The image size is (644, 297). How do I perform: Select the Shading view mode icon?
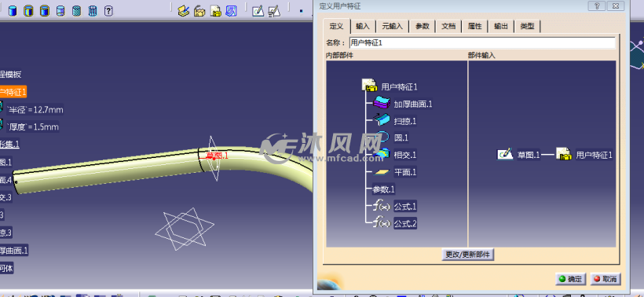point(13,11)
